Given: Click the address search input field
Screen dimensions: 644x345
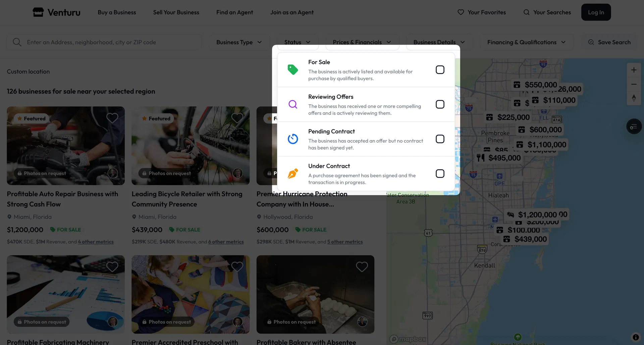Looking at the screenshot, I should (104, 42).
